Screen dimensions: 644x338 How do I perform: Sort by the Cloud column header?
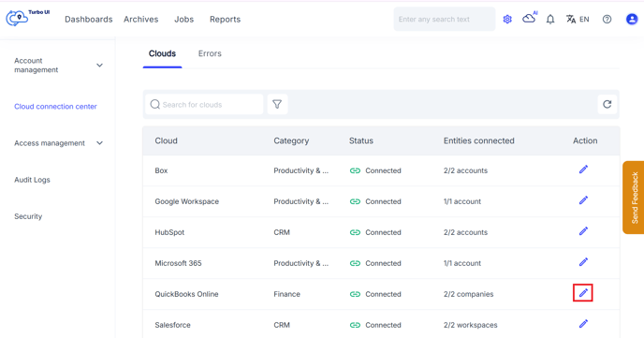coord(166,140)
